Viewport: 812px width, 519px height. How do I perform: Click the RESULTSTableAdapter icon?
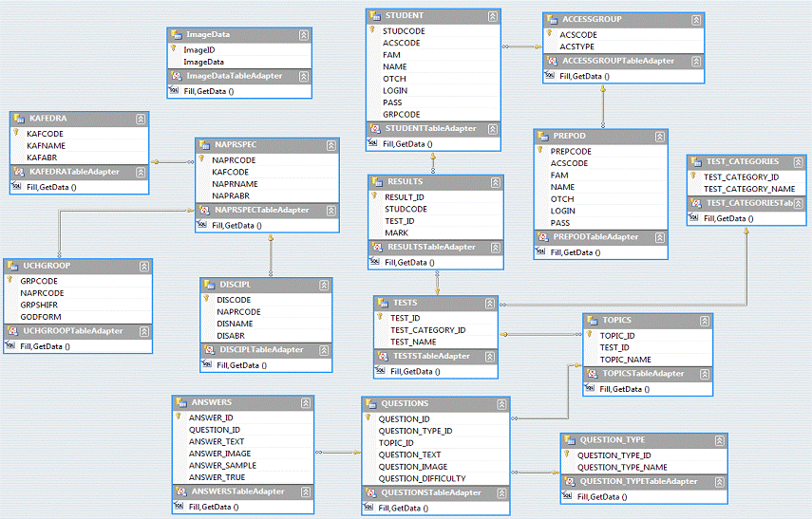[x=377, y=248]
